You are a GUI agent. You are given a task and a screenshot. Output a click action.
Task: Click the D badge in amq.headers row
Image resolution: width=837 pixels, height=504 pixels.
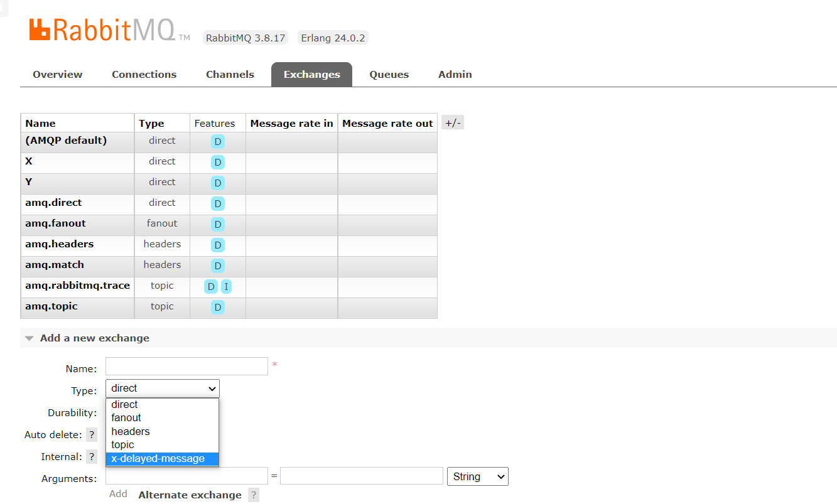coord(218,245)
